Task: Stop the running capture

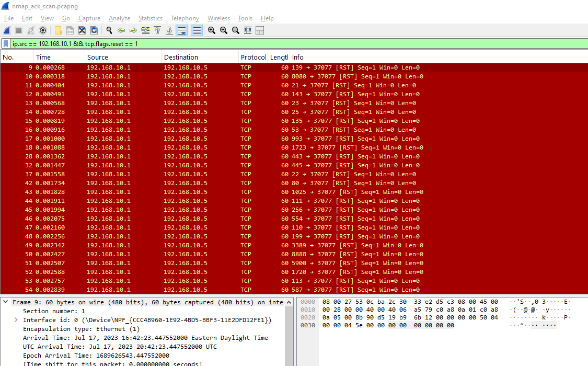Action: pyautogui.click(x=18, y=30)
